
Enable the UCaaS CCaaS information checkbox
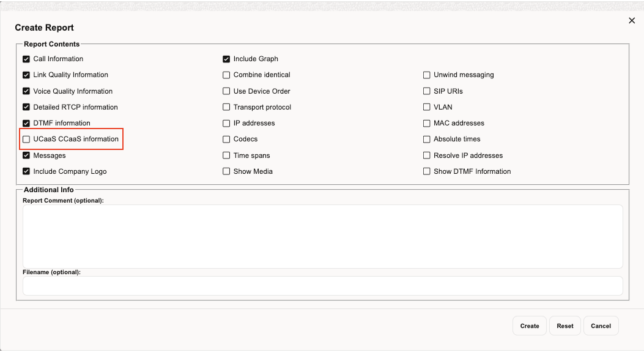pyautogui.click(x=26, y=139)
